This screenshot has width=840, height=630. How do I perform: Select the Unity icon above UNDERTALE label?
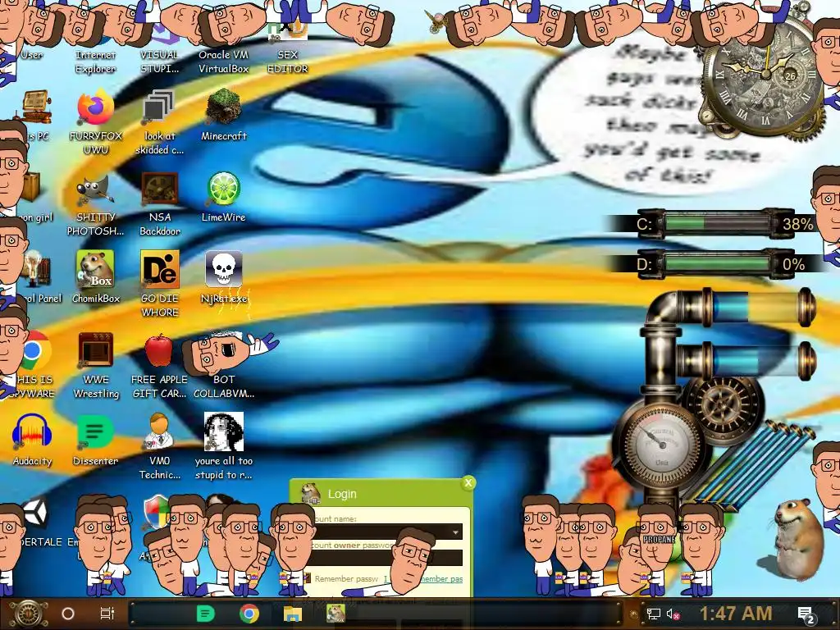point(36,513)
